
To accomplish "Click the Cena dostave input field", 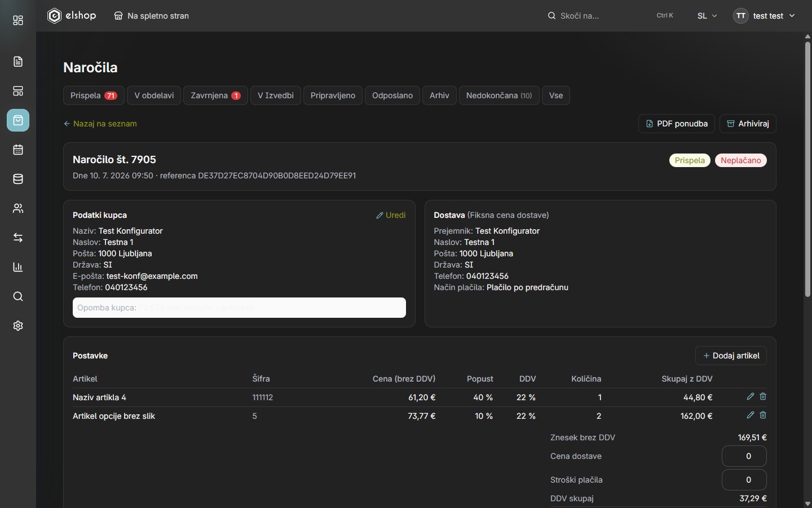I will click(x=744, y=456).
